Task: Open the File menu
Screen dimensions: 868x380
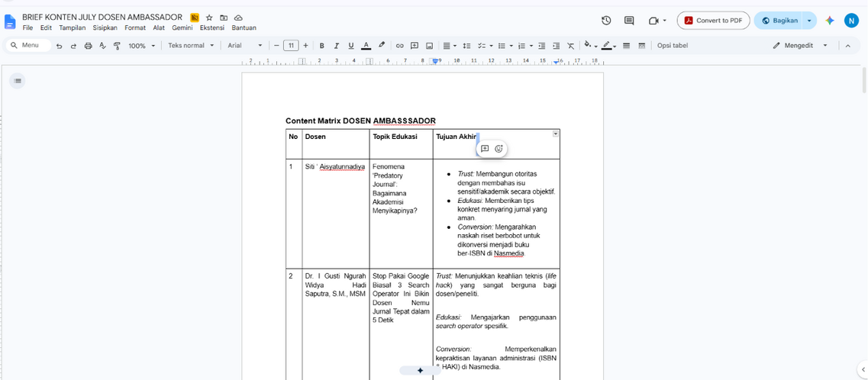Action: point(27,27)
